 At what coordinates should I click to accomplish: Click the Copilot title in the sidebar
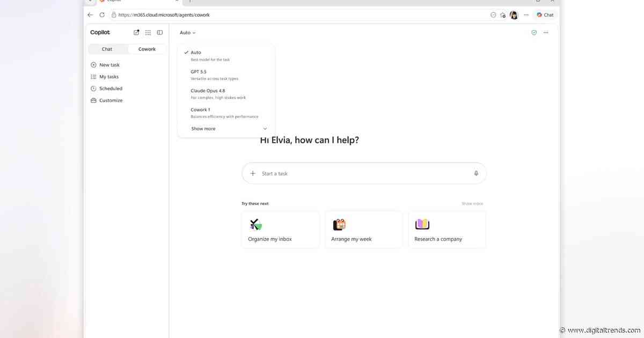[100, 33]
